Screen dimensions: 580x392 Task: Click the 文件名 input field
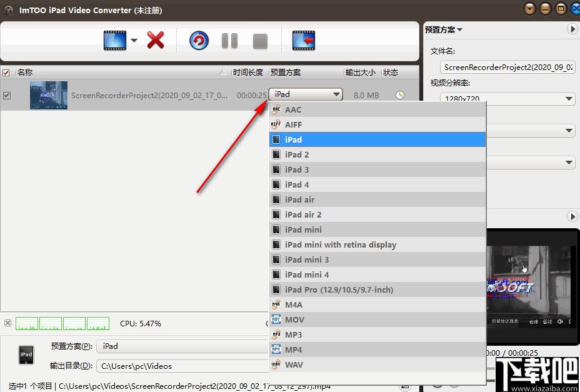pos(507,68)
